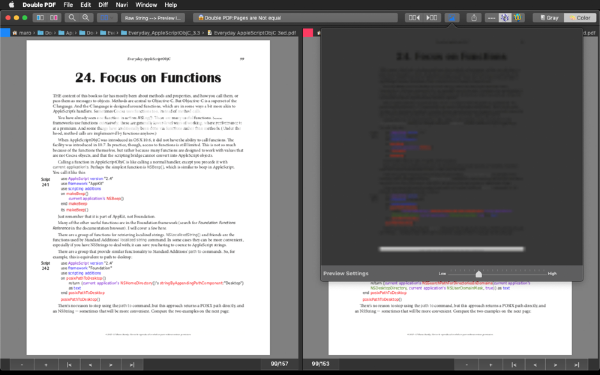Open the Window menu

click(146, 5)
